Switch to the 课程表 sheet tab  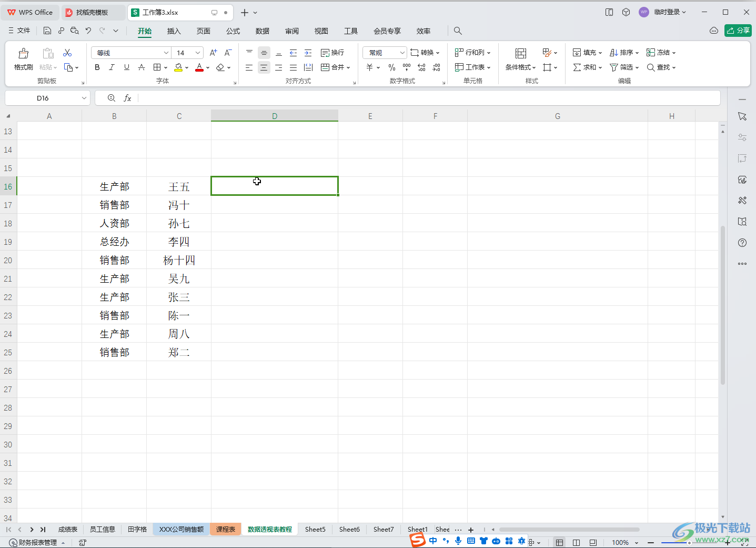coord(226,529)
